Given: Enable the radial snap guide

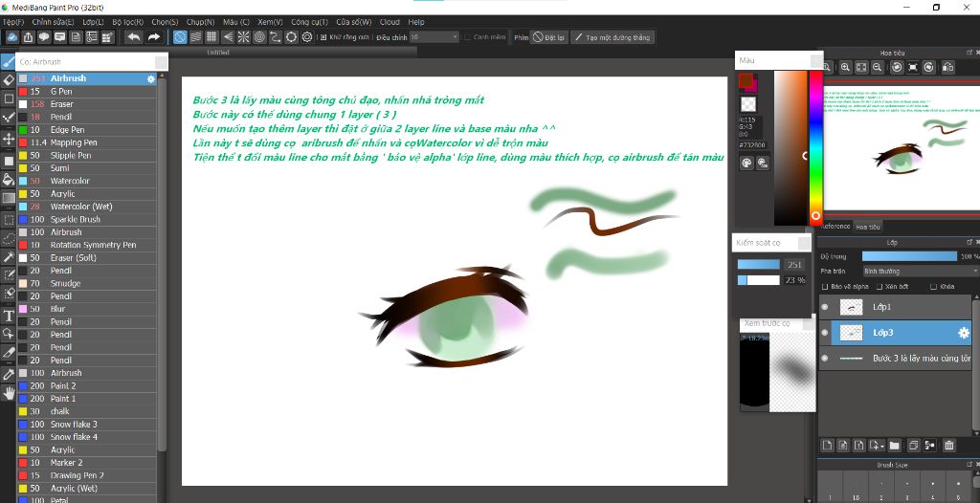Looking at the screenshot, I should pyautogui.click(x=243, y=37).
